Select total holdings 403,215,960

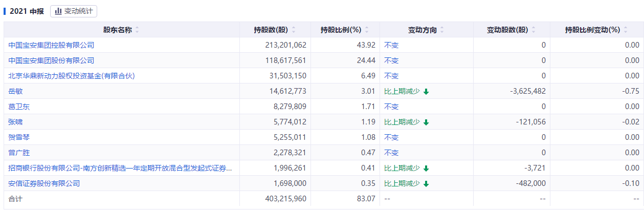[x=286, y=199]
